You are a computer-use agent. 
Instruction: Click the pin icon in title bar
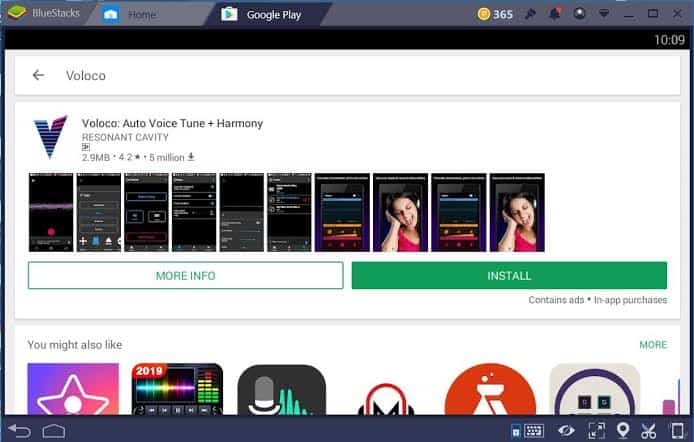530,14
